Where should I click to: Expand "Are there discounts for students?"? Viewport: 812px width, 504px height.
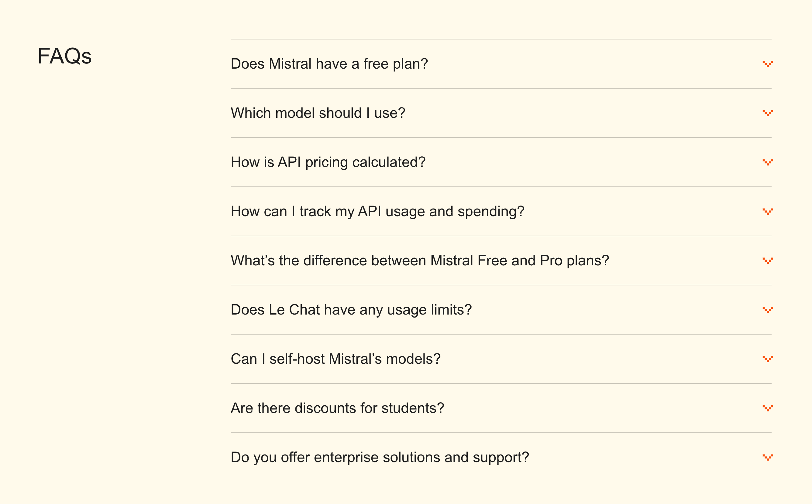337,408
